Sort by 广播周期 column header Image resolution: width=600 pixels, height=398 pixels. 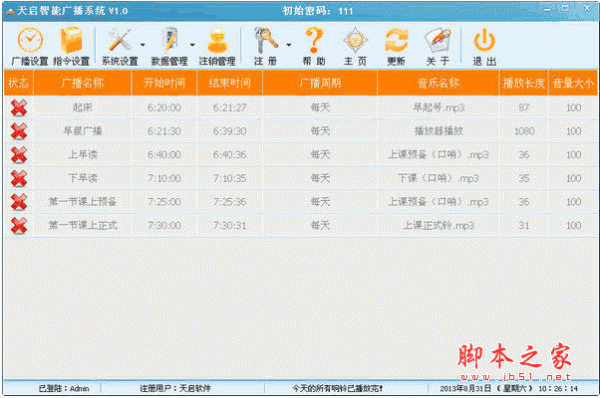[x=320, y=83]
